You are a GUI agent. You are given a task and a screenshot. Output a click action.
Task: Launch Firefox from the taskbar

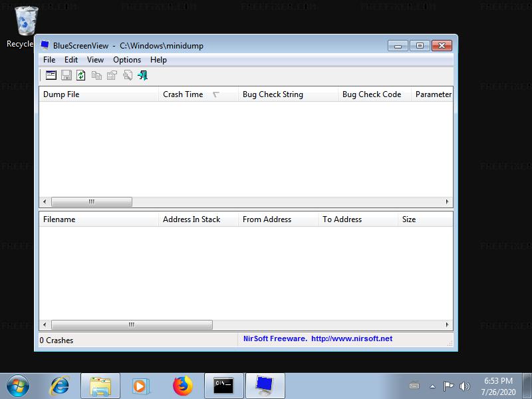point(182,386)
